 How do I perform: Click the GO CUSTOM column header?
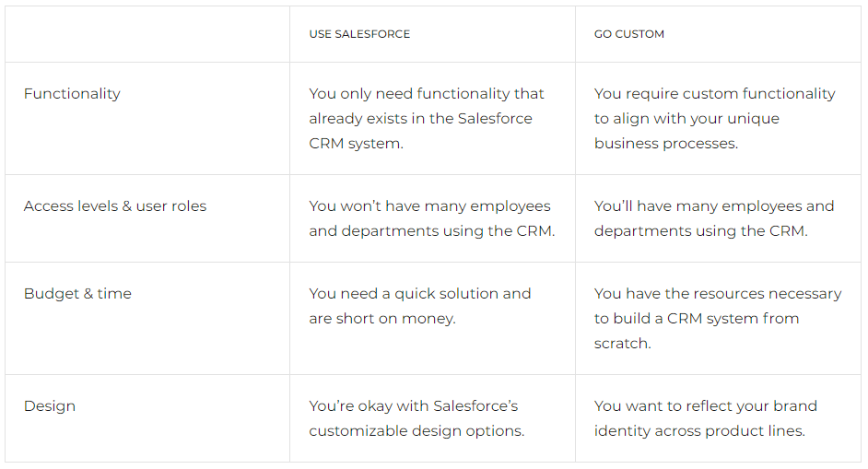628,34
